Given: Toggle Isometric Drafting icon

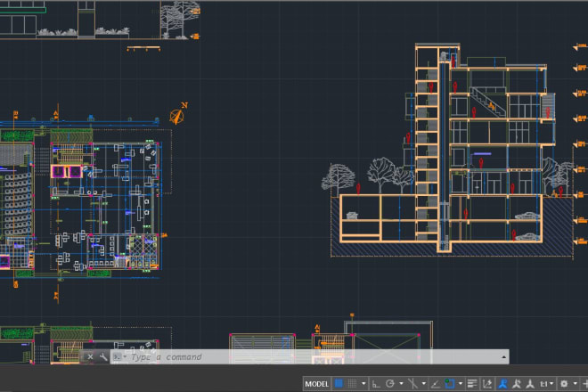Looking at the screenshot, I should coord(412,384).
